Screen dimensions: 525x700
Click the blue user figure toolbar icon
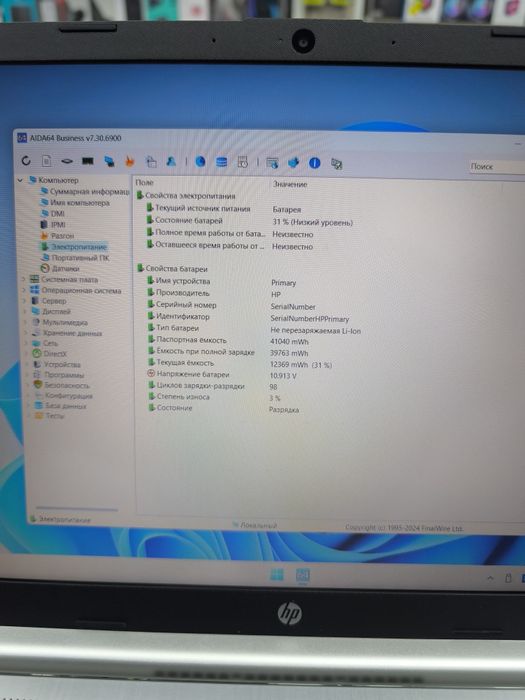pyautogui.click(x=171, y=161)
